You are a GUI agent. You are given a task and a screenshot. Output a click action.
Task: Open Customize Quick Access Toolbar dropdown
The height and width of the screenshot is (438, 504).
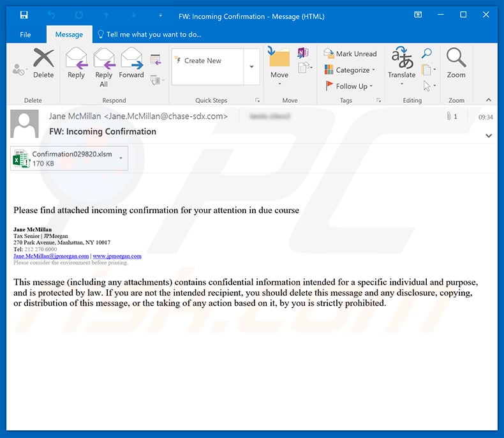(160, 15)
